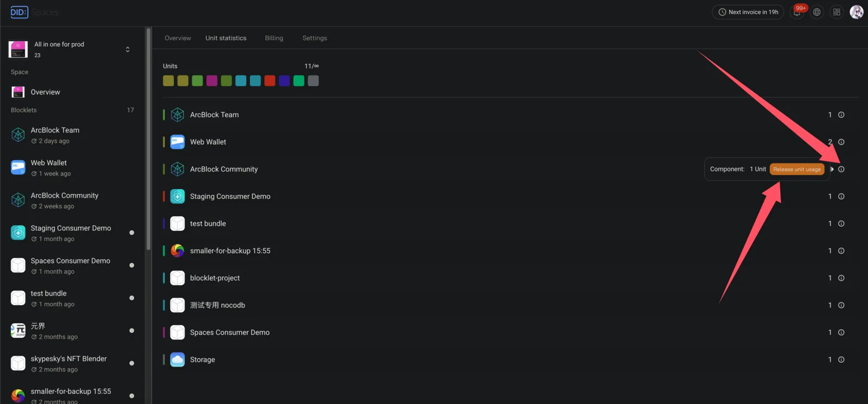Viewport: 868px width, 404px height.
Task: Click the DID logo in the header
Action: pos(19,12)
